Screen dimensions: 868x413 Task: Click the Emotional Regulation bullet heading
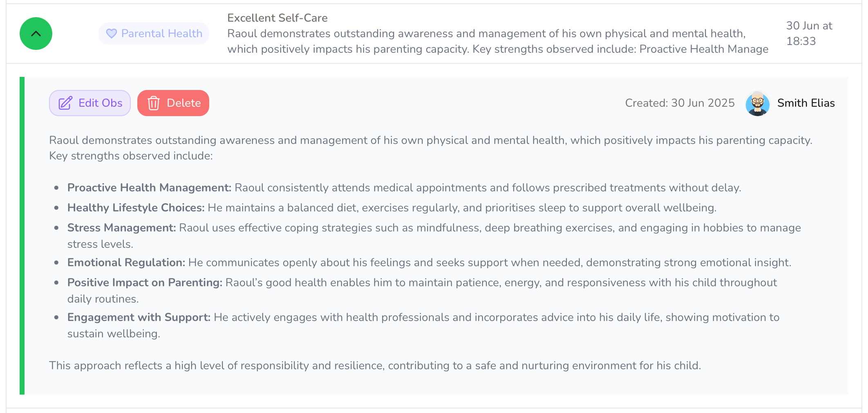[126, 263]
